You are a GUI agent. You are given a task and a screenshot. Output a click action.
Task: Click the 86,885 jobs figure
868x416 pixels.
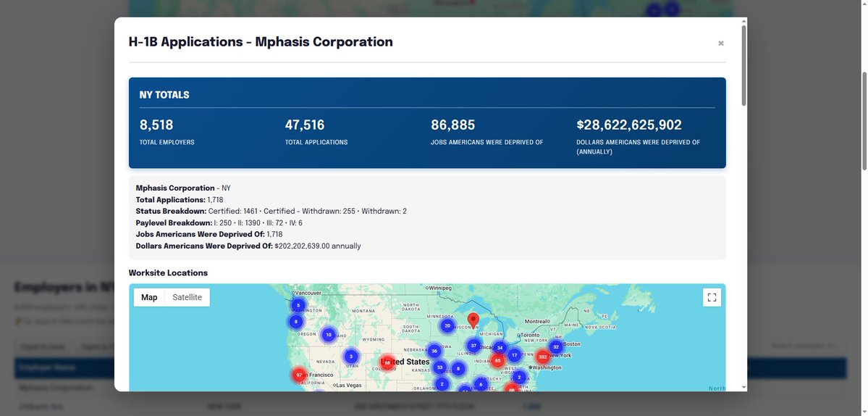452,125
